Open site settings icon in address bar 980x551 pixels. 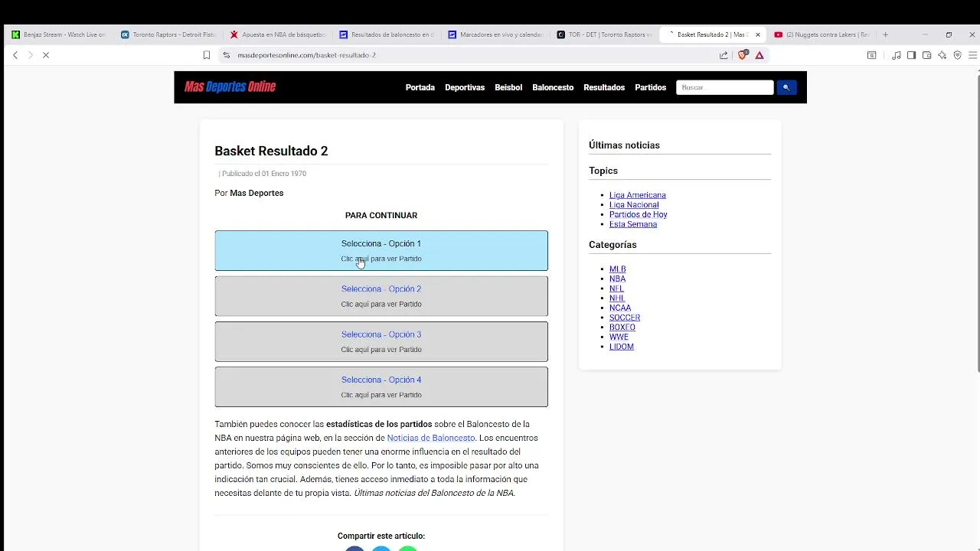pyautogui.click(x=226, y=55)
